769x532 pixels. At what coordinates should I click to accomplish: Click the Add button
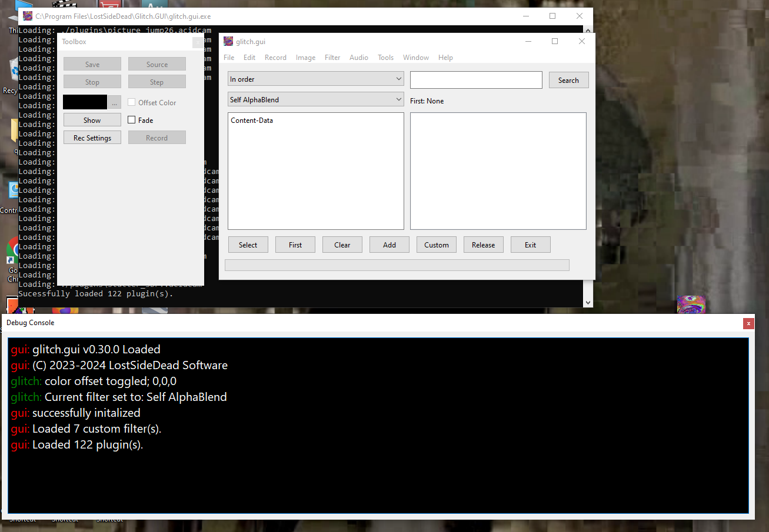coord(390,245)
